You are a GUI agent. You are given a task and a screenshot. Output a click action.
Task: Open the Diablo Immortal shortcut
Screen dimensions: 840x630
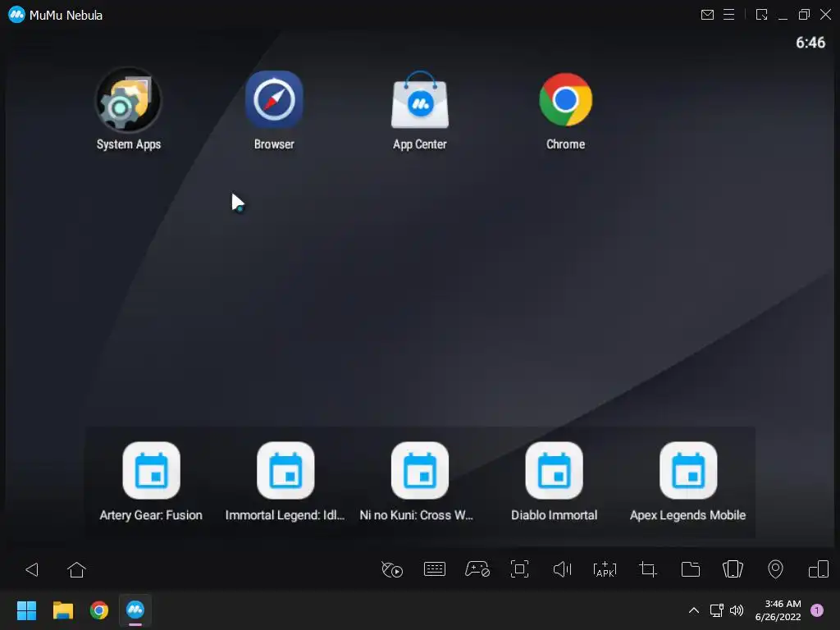click(x=554, y=470)
